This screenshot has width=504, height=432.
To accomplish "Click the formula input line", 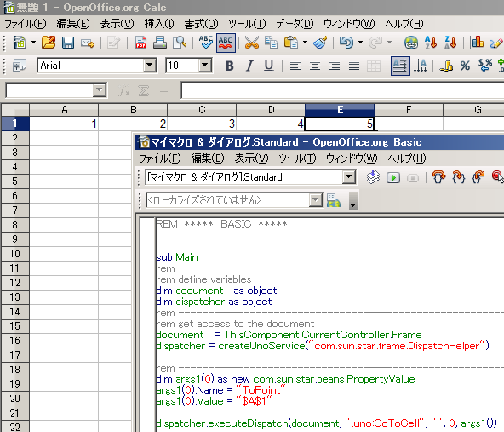I will coord(342,90).
